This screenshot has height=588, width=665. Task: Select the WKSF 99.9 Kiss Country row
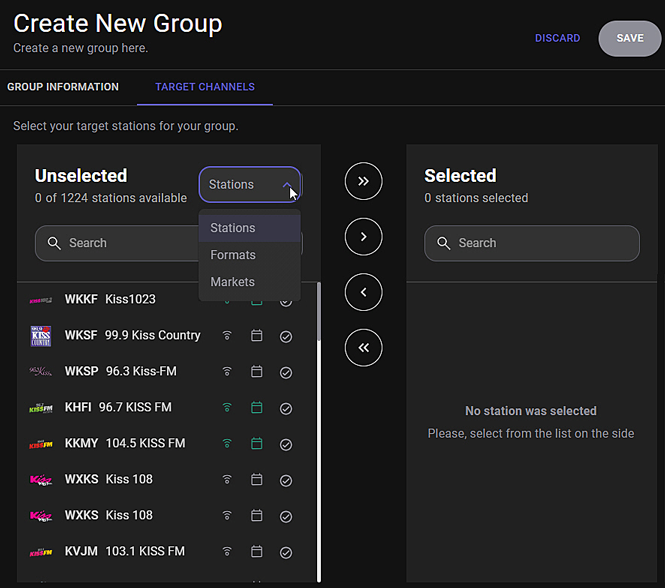166,336
